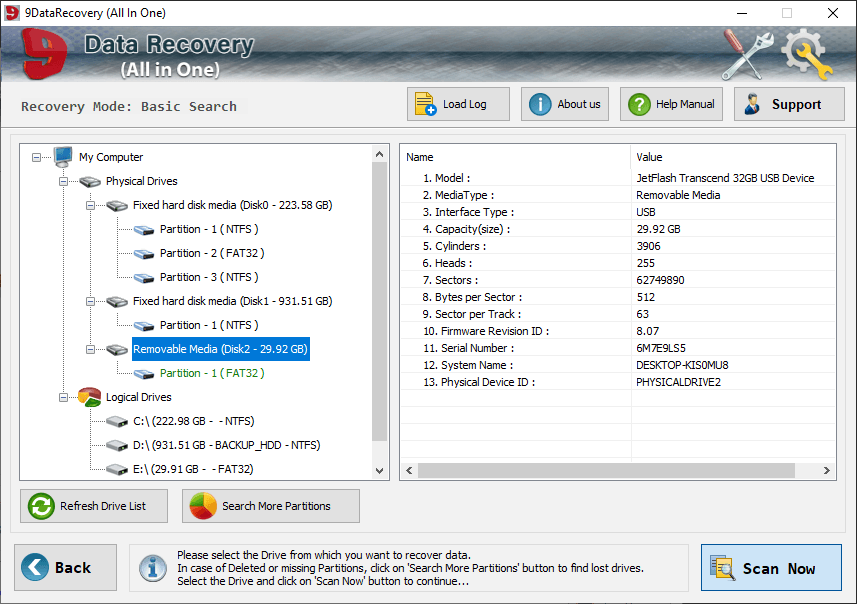The height and width of the screenshot is (604, 857).
Task: Click the D:\ BACKUP_HDD drive icon
Action: click(x=117, y=445)
